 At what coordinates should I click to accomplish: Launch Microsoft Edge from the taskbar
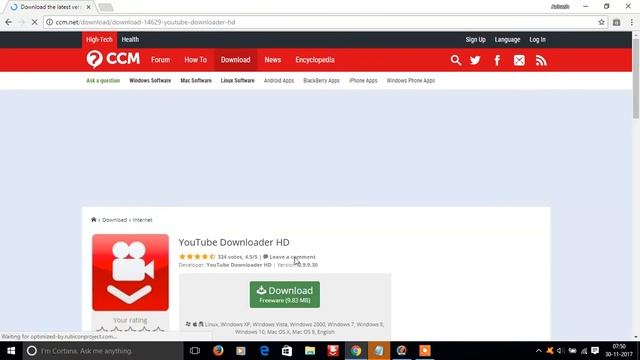pyautogui.click(x=264, y=351)
